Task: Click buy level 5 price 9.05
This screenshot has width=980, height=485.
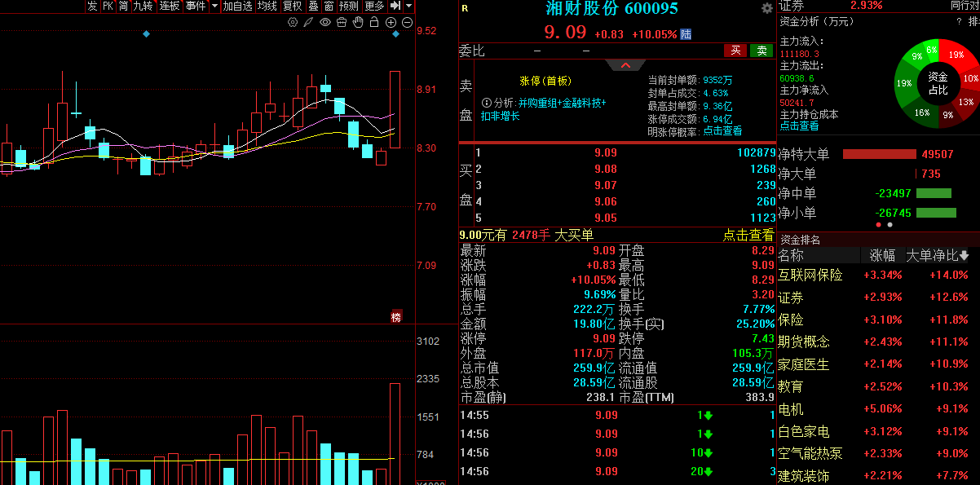Action: [x=605, y=218]
